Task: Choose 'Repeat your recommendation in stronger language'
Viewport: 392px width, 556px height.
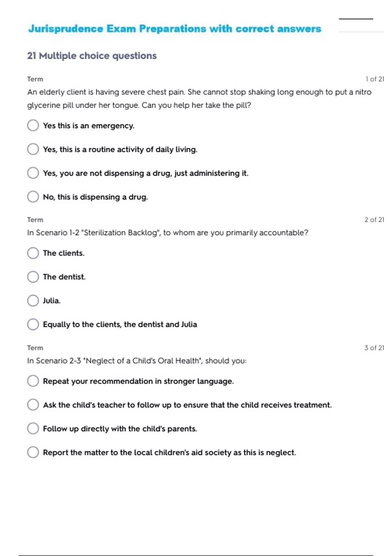Action: coord(33,381)
